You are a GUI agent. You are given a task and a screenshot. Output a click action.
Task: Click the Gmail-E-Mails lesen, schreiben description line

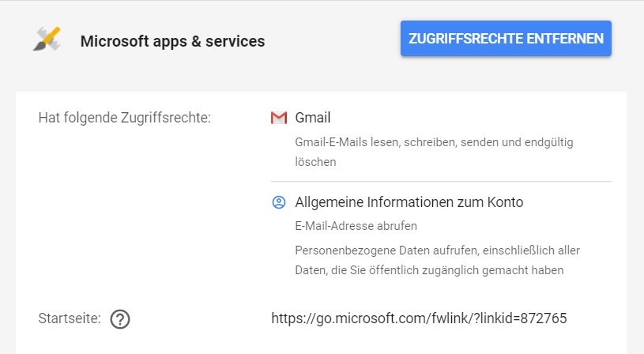click(434, 142)
